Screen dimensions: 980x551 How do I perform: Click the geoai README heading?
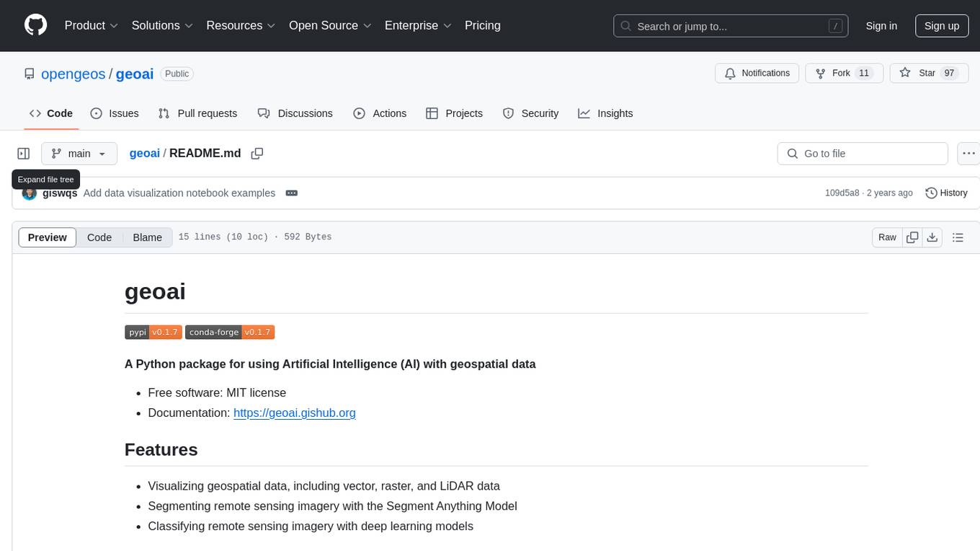(155, 291)
